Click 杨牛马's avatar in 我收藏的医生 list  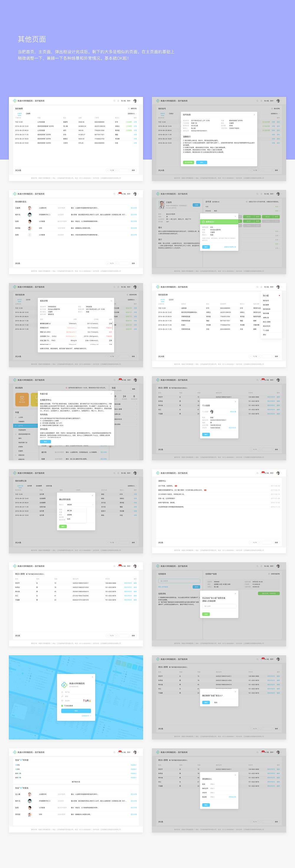click(29, 215)
